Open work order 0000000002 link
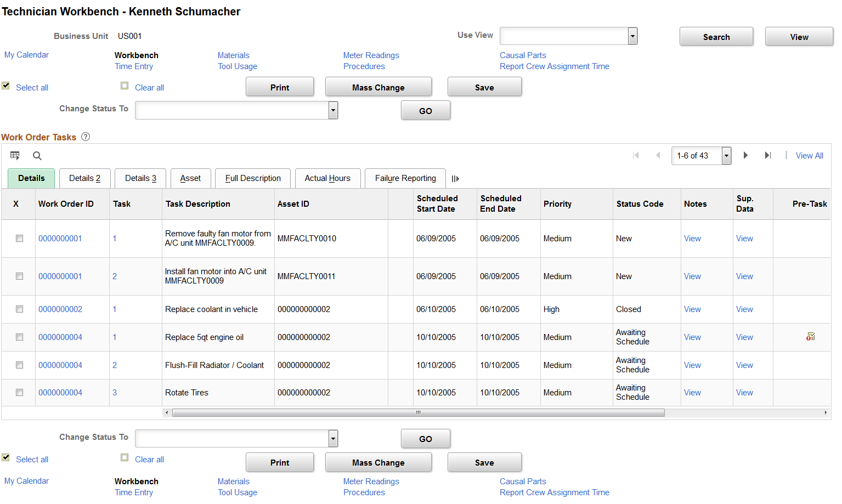Viewport: 842px width, 504px height. [x=60, y=309]
